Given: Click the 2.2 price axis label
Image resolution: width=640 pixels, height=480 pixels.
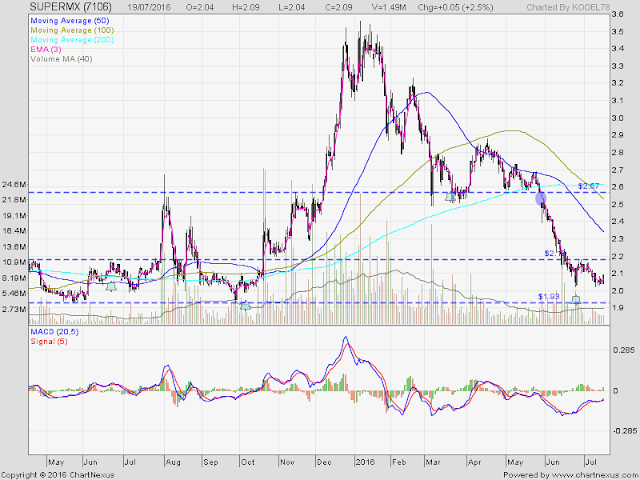Looking at the screenshot, I should point(618,256).
